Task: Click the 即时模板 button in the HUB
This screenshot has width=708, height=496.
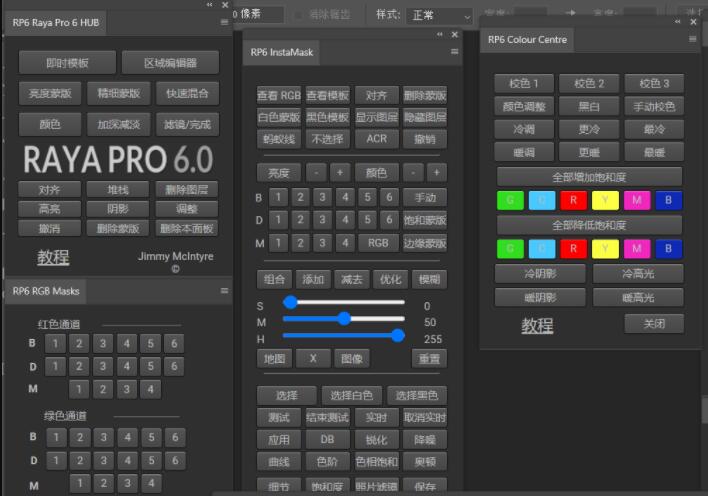Action: (67, 63)
